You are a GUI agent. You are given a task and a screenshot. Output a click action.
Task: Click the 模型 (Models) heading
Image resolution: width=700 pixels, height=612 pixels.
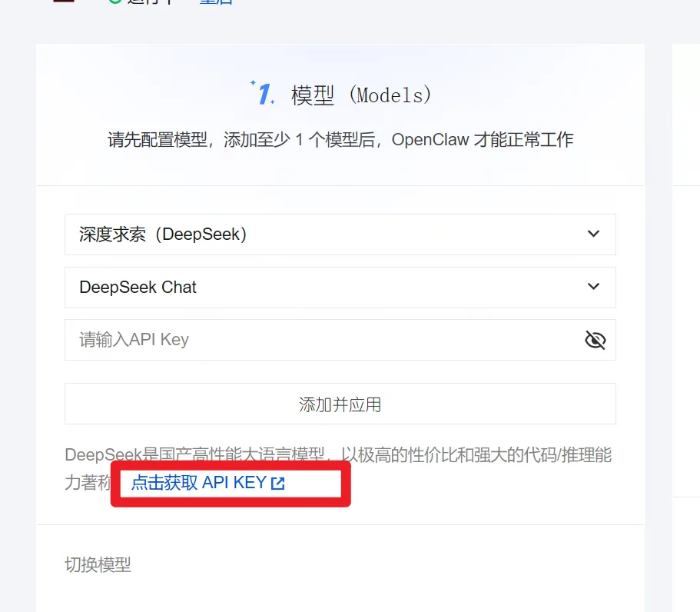pyautogui.click(x=361, y=95)
